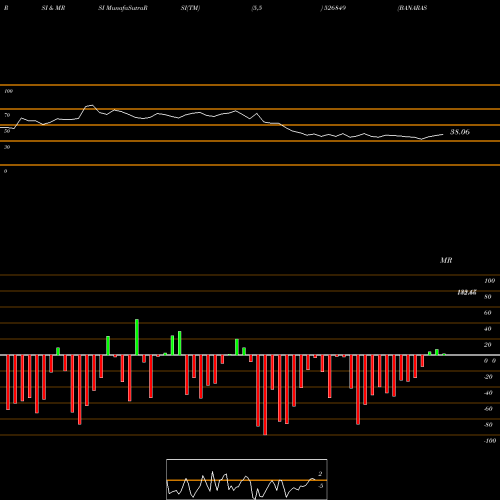Click the -80 label on MR scale
500x500 pixels.
tap(488, 425)
